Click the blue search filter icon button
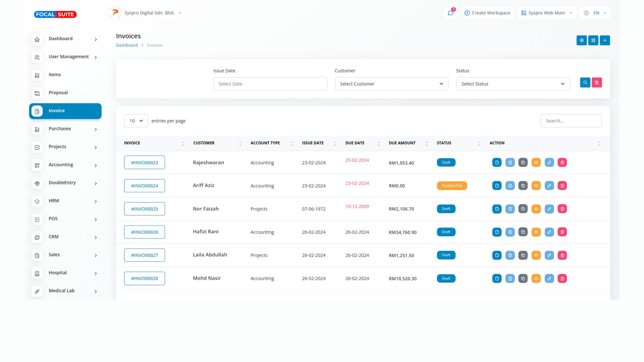 [x=585, y=82]
